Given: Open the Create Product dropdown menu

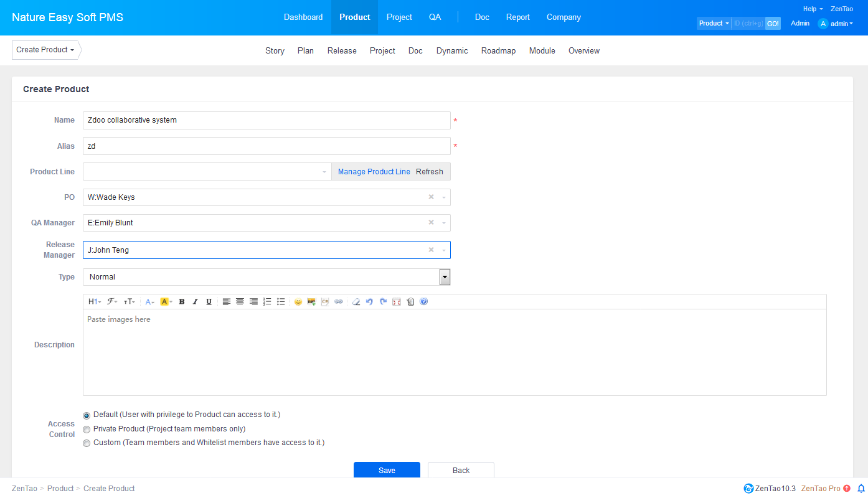Looking at the screenshot, I should pos(45,50).
